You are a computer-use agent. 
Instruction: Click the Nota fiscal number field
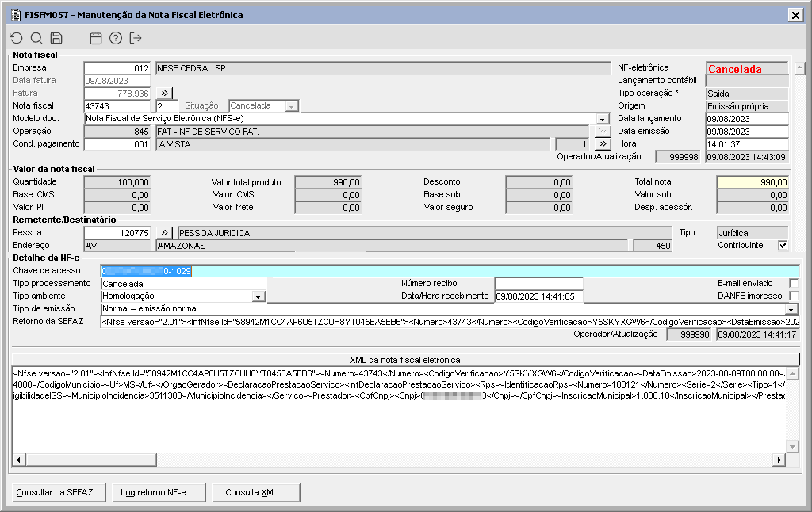(117, 106)
